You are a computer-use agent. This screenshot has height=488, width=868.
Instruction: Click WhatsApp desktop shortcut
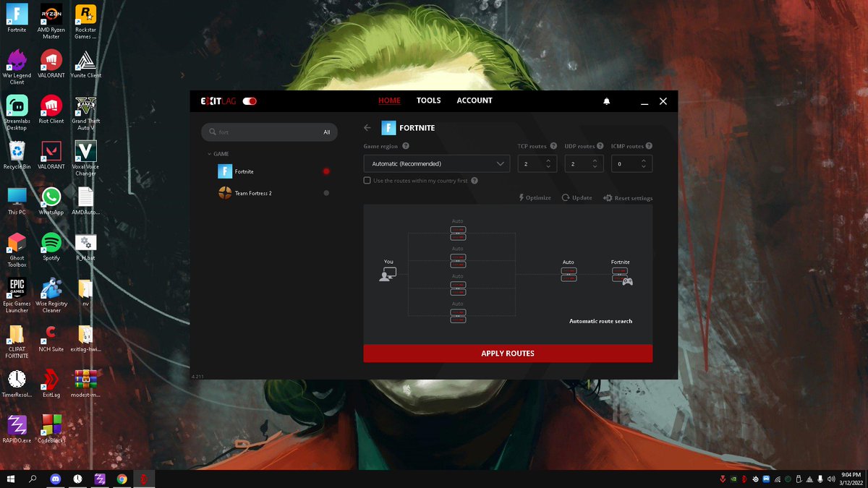[51, 200]
